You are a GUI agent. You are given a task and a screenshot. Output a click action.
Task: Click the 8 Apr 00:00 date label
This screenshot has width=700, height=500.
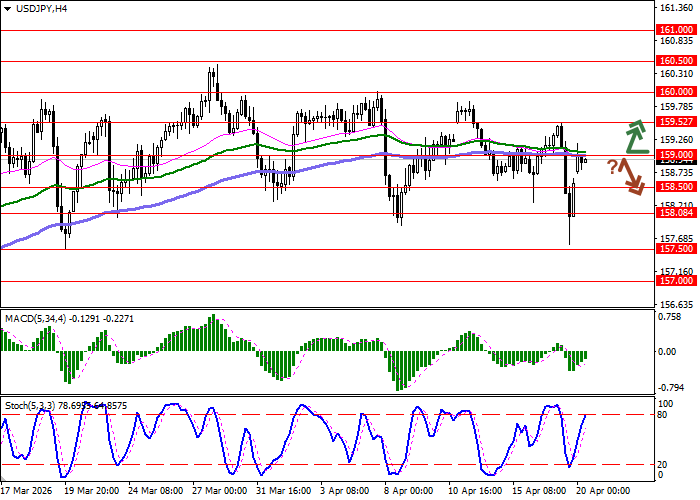click(409, 491)
